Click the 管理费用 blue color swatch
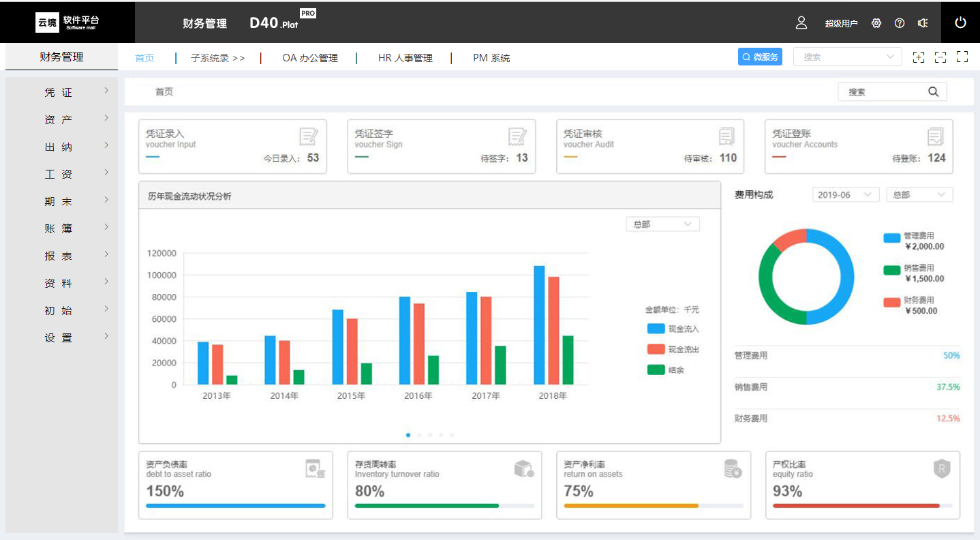The width and height of the screenshot is (980, 540). coord(892,238)
